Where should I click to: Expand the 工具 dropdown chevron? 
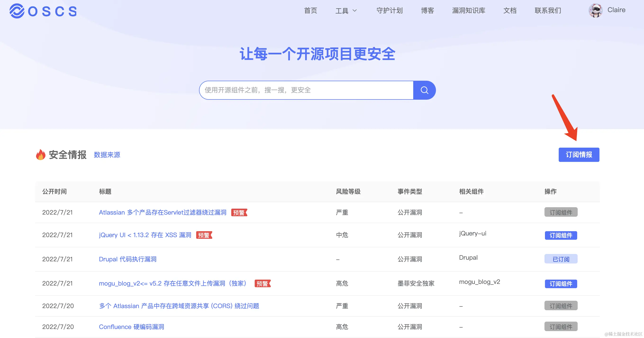(x=354, y=11)
